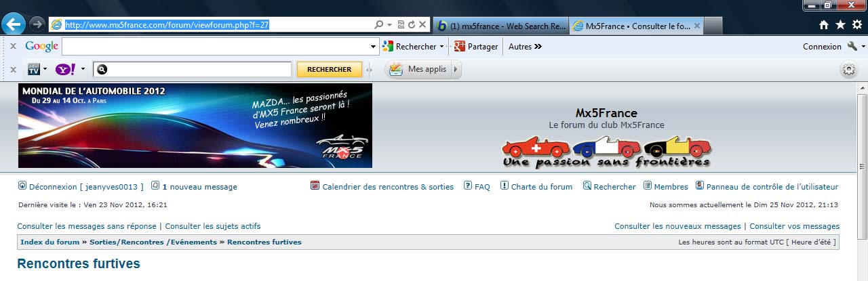Focus the Yahoo toolbar search box

(192, 69)
